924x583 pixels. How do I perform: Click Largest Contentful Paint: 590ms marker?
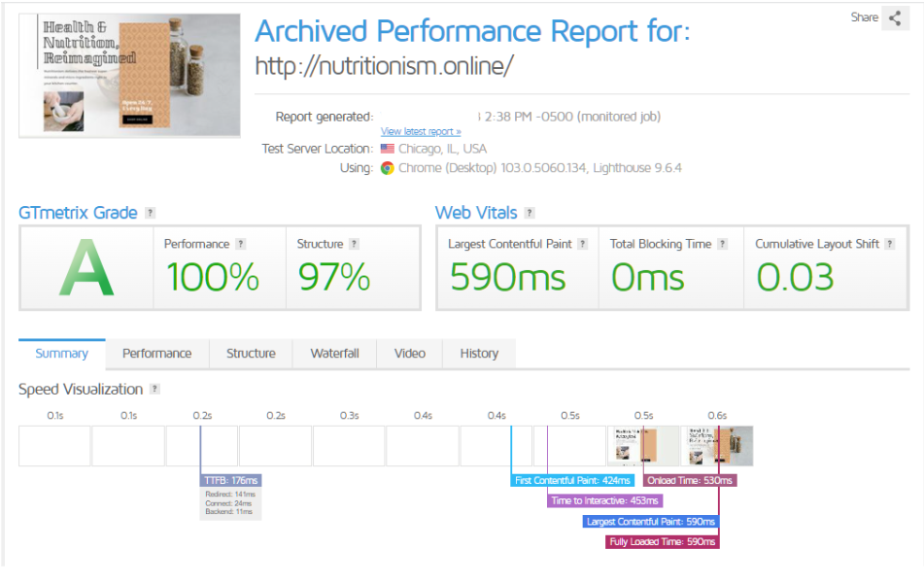click(x=651, y=522)
